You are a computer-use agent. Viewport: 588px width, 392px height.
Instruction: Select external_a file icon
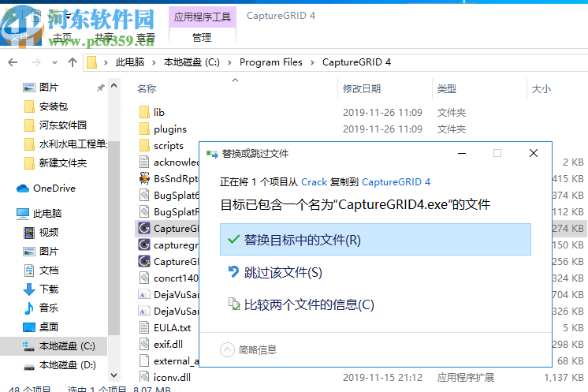[144, 360]
